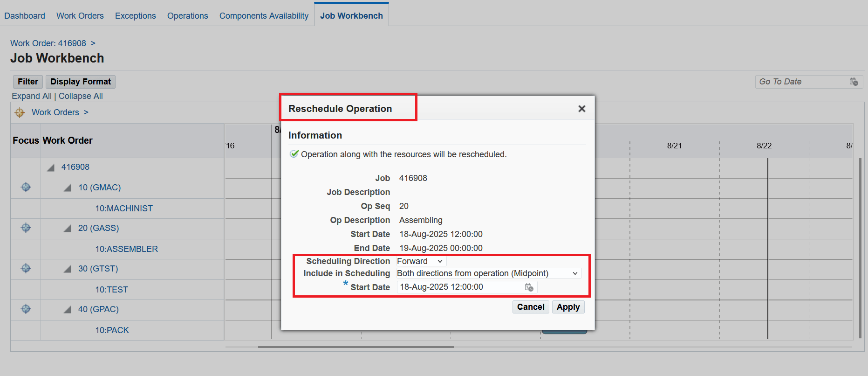The image size is (868, 376).
Task: Click the vertical Gantt chart scrollbar
Action: (860, 248)
